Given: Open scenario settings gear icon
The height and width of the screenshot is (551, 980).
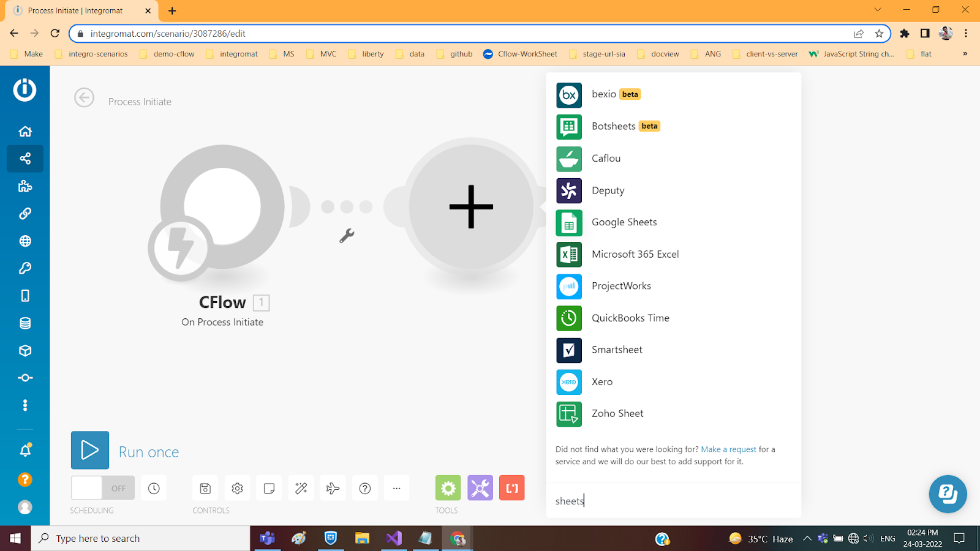Looking at the screenshot, I should pos(237,488).
